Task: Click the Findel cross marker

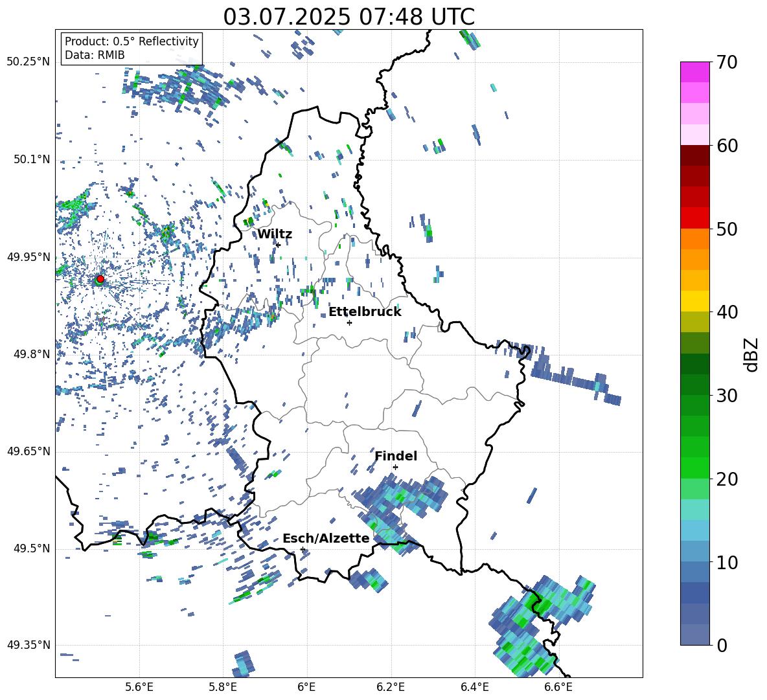Action: click(x=395, y=468)
